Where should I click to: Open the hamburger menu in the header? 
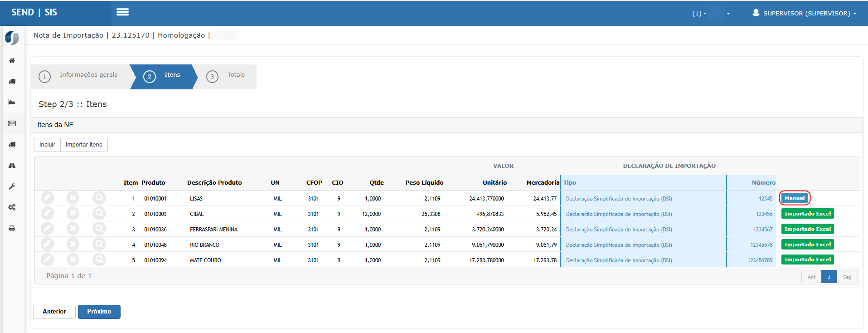(x=122, y=12)
